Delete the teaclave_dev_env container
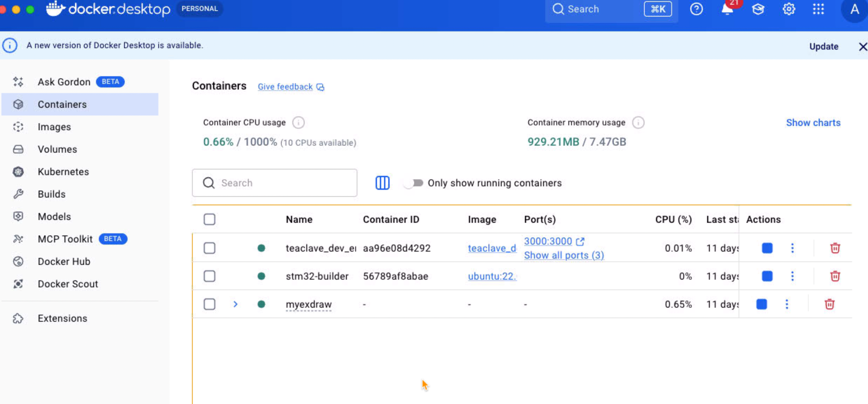 835,248
